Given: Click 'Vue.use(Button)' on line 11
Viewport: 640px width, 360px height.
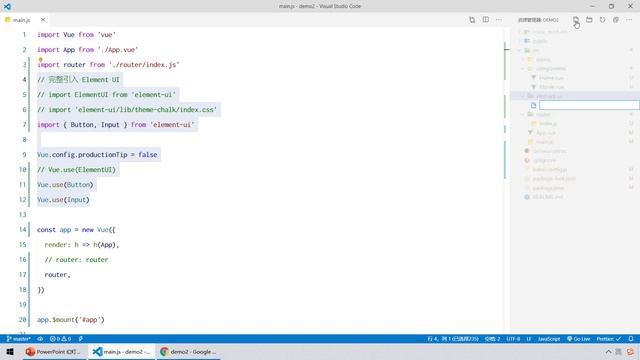Looking at the screenshot, I should 65,185.
